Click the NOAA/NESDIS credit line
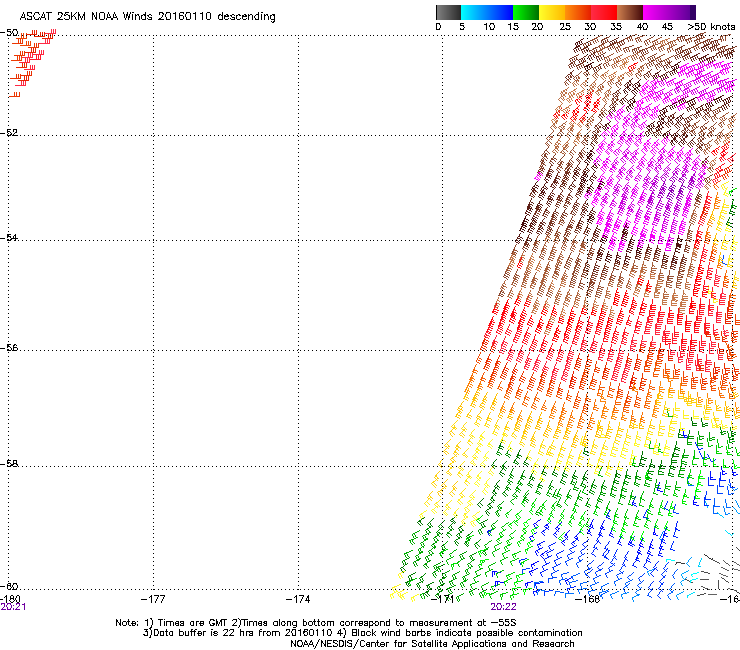740x650 pixels. coord(432,644)
